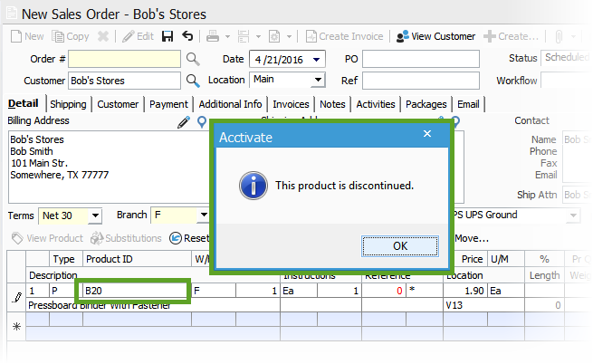Click the Order # lookup magnifier
The image size is (593, 364).
[193, 59]
